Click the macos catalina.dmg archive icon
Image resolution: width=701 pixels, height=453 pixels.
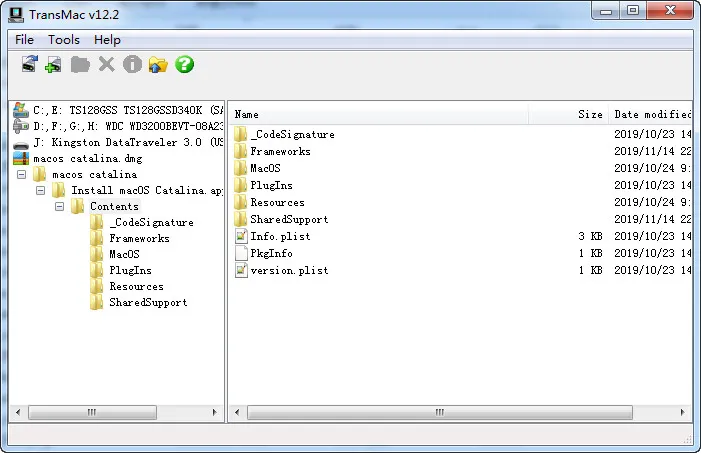point(21,158)
